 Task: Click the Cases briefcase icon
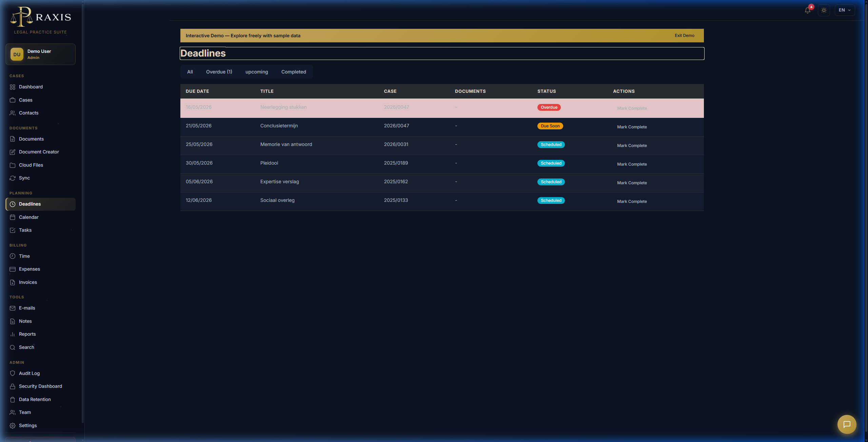tap(13, 100)
